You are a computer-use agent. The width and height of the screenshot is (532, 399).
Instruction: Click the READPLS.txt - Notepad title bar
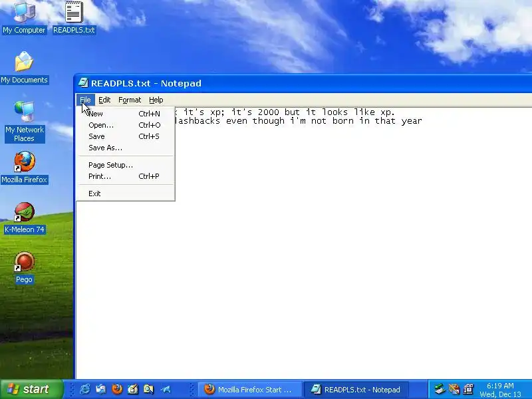(x=304, y=83)
